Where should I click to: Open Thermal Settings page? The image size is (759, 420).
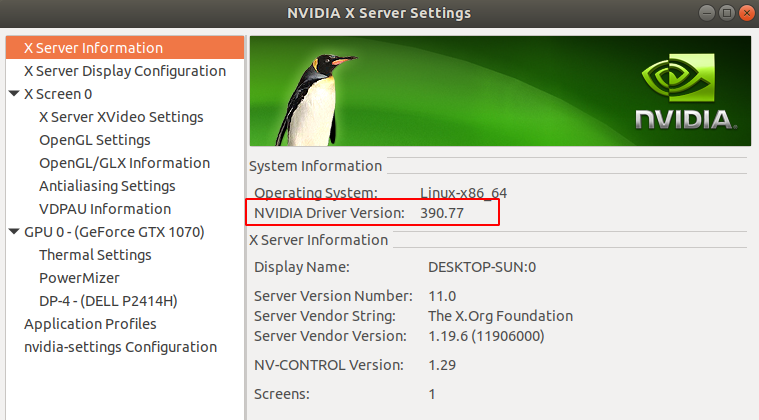[x=95, y=255]
